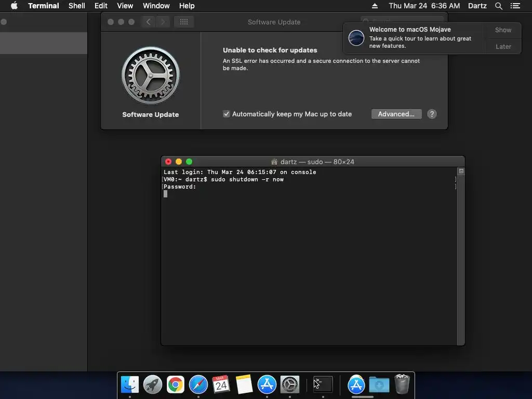Click the Mojave notification icon
This screenshot has height=399, width=532.
pyautogui.click(x=356, y=37)
